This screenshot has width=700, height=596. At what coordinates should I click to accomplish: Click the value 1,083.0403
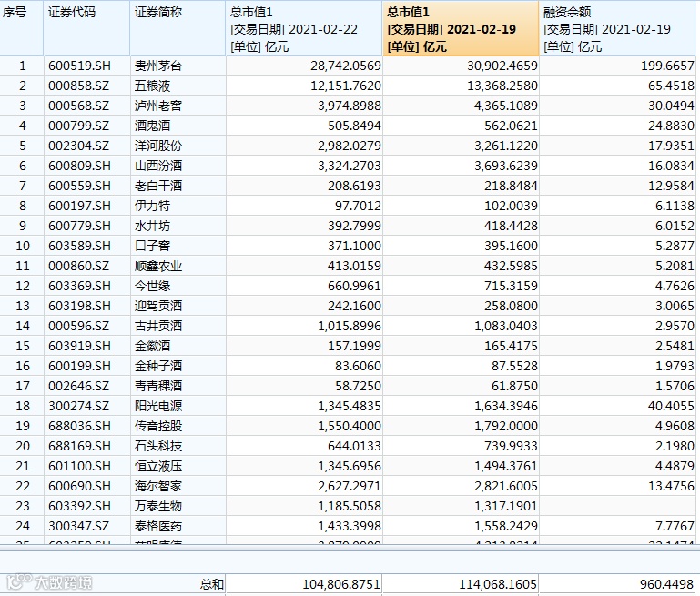pos(506,326)
